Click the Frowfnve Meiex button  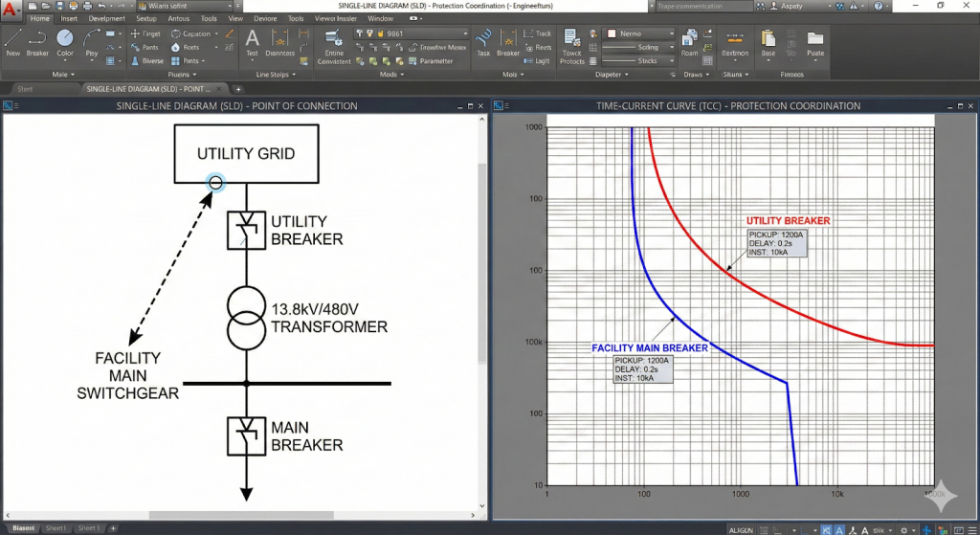pos(438,48)
